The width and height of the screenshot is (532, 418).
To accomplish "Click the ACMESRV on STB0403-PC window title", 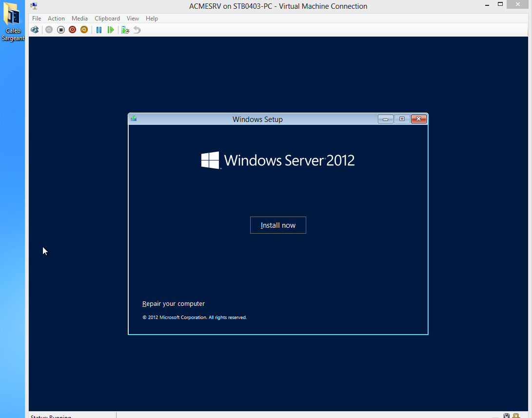I will pos(278,6).
